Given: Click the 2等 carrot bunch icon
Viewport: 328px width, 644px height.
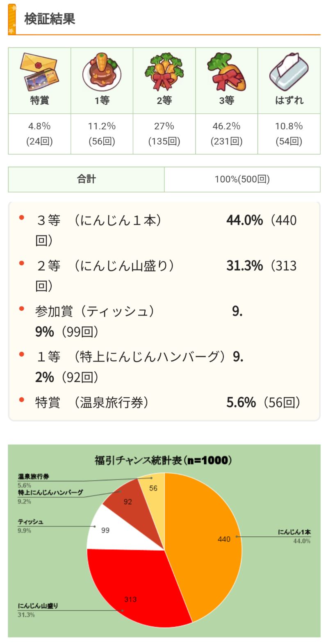Looking at the screenshot, I should (164, 72).
